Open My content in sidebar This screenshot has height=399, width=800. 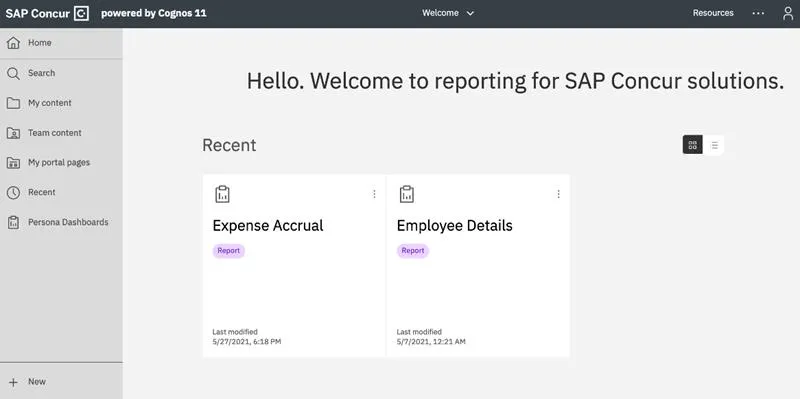click(61, 103)
